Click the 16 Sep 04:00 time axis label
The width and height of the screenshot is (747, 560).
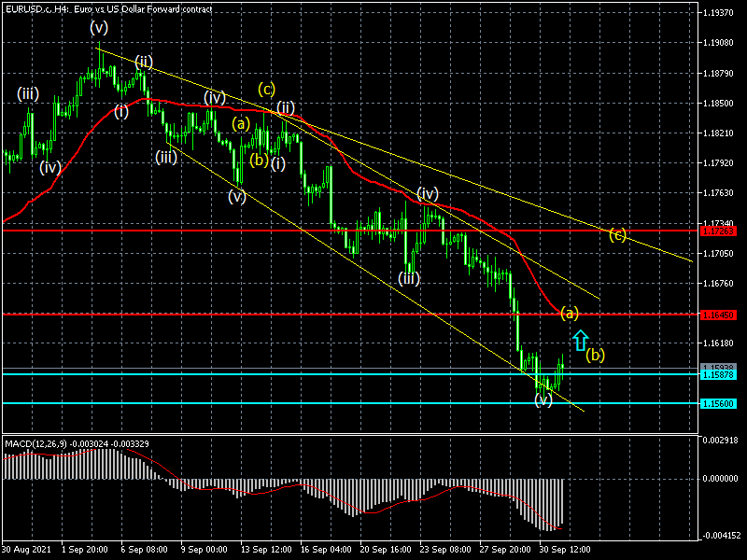coord(329,550)
